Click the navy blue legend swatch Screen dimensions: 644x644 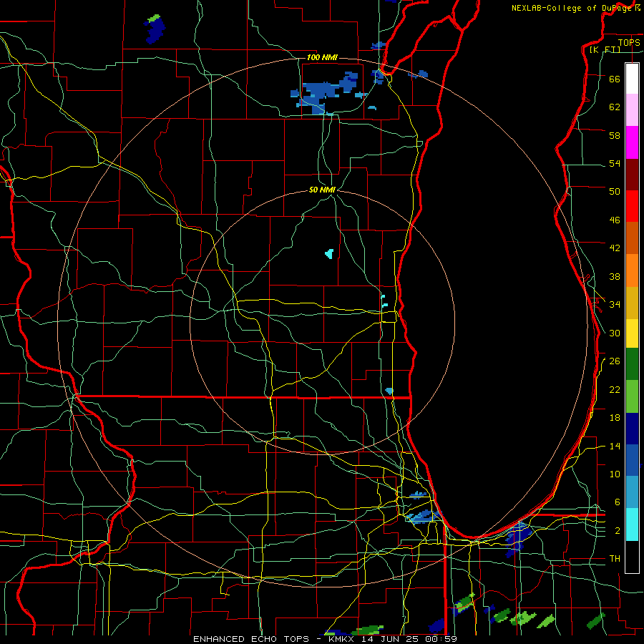(x=632, y=429)
